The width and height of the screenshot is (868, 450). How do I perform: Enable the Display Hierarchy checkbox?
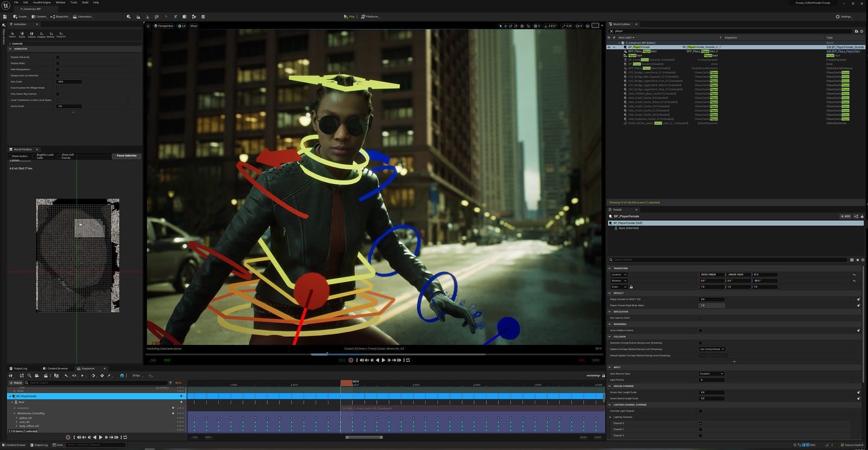[x=58, y=57]
